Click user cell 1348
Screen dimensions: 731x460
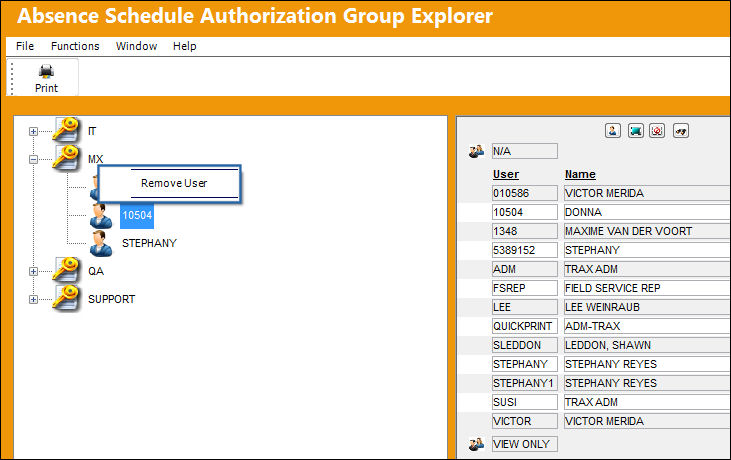(x=524, y=231)
